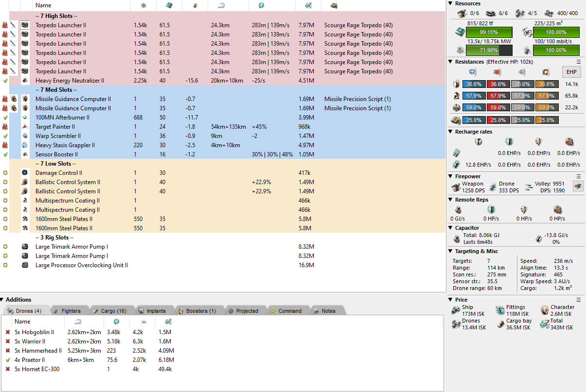The width and height of the screenshot is (586, 392).
Task: Click the Name column header
Action: click(x=43, y=5)
